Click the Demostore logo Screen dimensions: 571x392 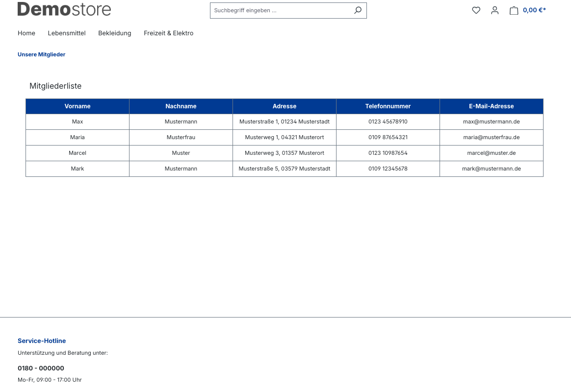(64, 9)
